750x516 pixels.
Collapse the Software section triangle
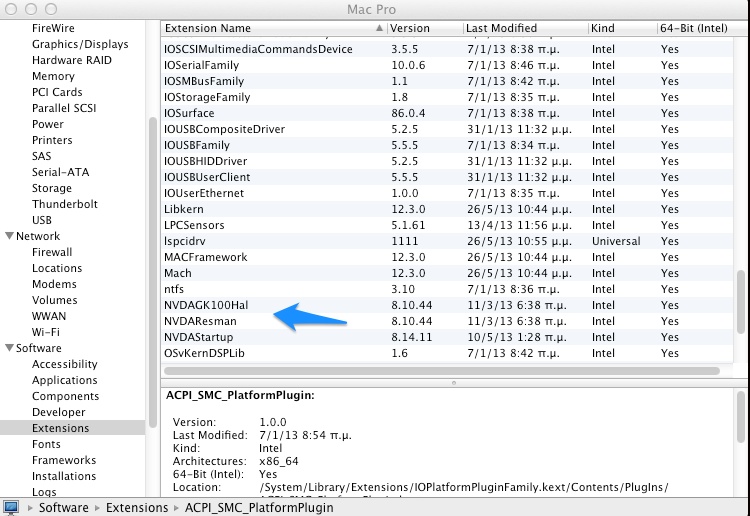pyautogui.click(x=9, y=348)
